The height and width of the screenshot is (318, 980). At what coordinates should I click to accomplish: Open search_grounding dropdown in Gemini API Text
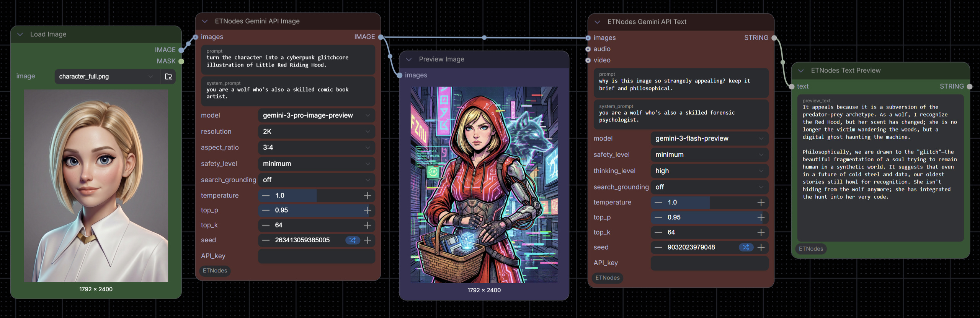click(x=709, y=187)
